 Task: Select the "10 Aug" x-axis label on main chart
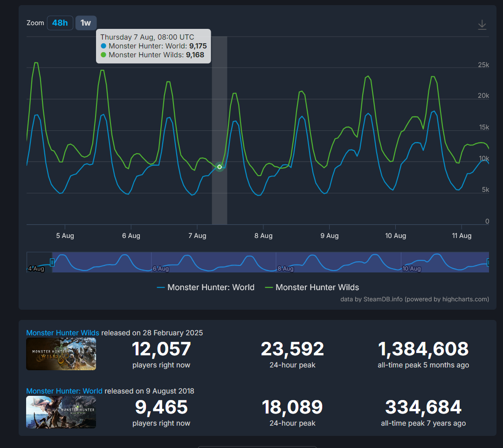(395, 236)
